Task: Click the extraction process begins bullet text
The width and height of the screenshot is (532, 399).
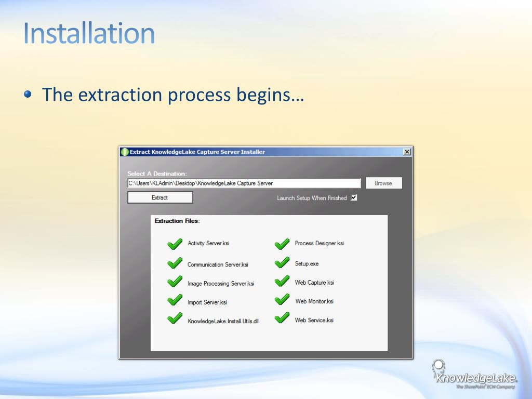Action: click(173, 95)
